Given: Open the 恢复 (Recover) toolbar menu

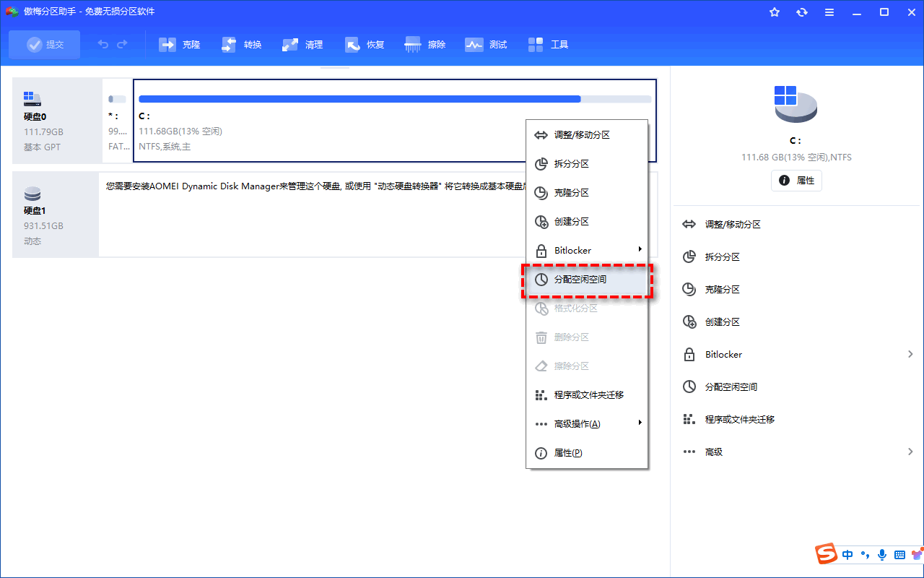Looking at the screenshot, I should 365,45.
